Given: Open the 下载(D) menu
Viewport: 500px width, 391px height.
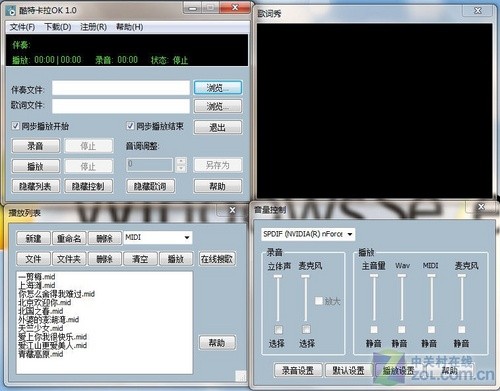Looking at the screenshot, I should (58, 27).
